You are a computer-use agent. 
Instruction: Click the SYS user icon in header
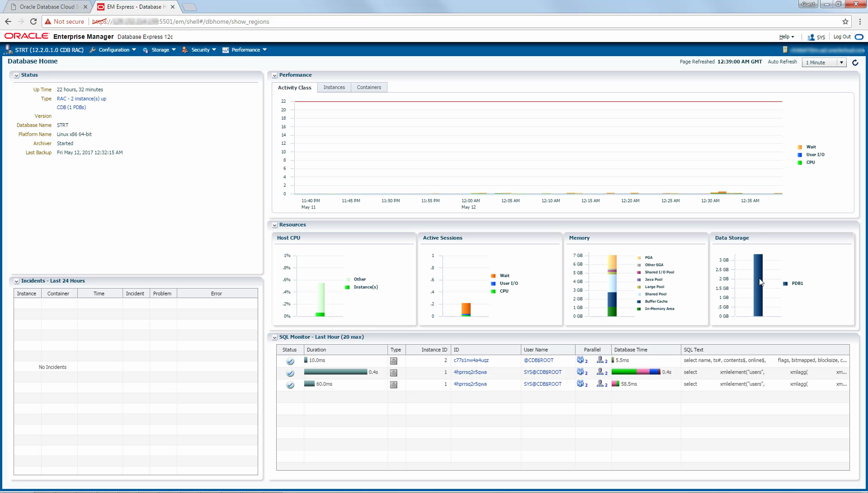coord(811,37)
